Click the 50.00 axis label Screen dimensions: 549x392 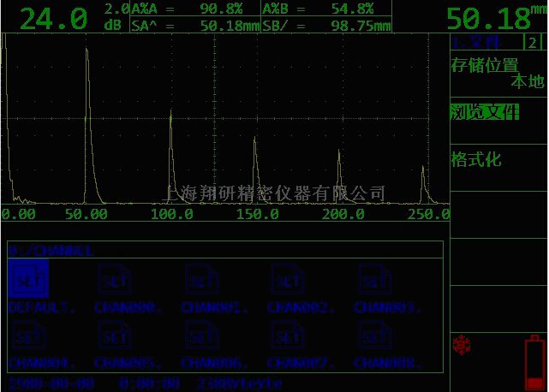click(87, 214)
